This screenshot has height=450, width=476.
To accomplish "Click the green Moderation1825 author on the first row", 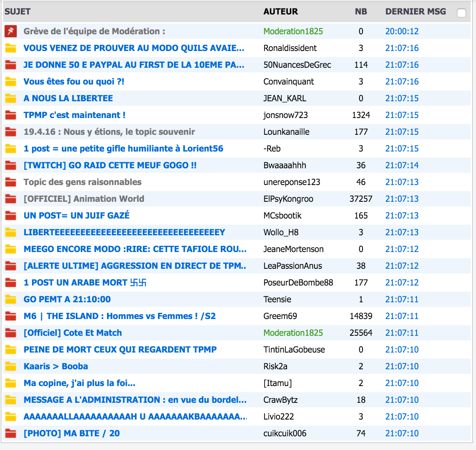I will [293, 31].
